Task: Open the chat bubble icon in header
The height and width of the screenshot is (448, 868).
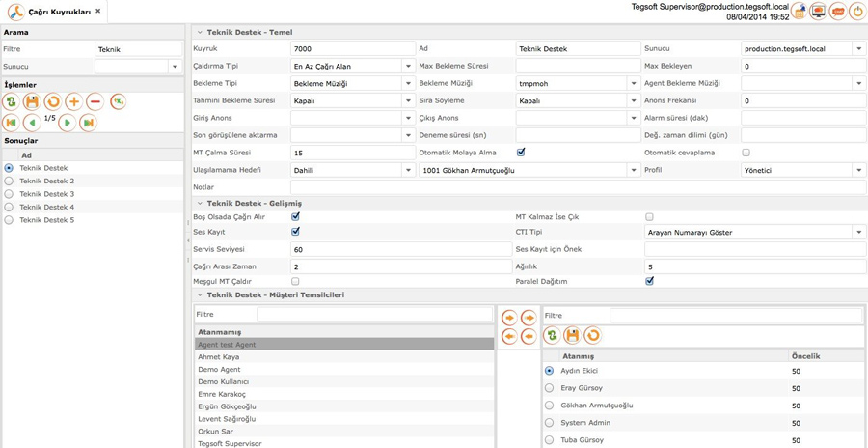Action: pos(838,11)
